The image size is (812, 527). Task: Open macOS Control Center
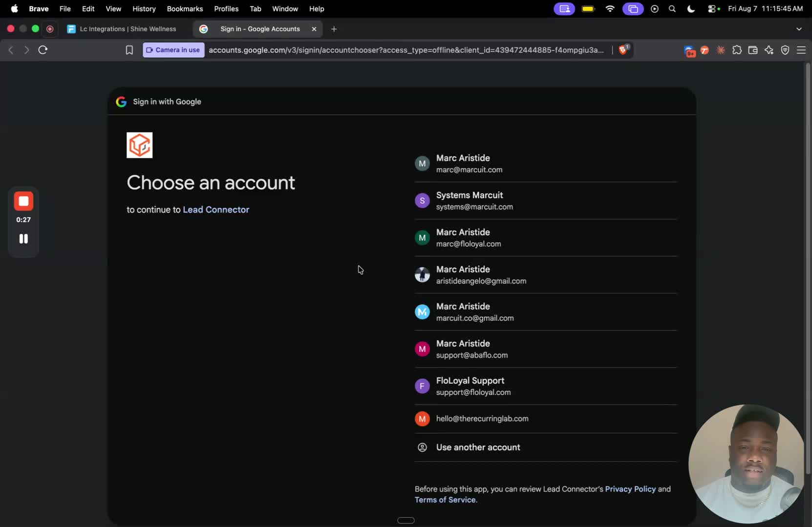pyautogui.click(x=712, y=9)
